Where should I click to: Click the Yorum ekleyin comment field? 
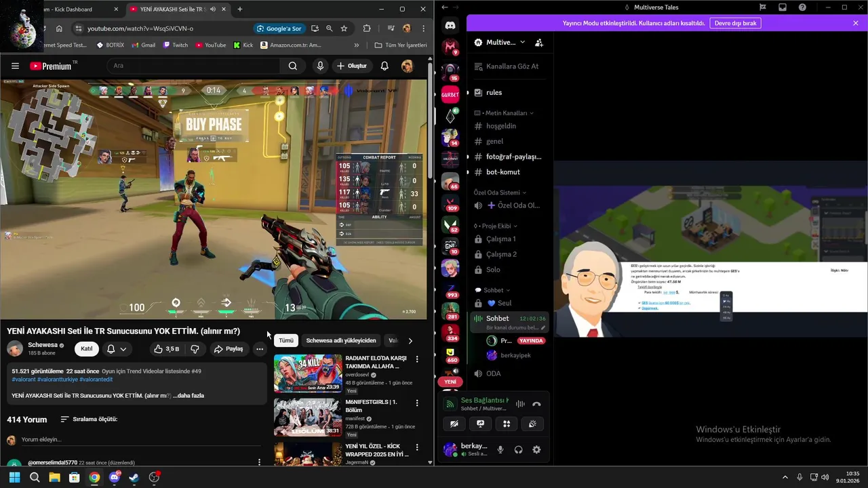[140, 440]
